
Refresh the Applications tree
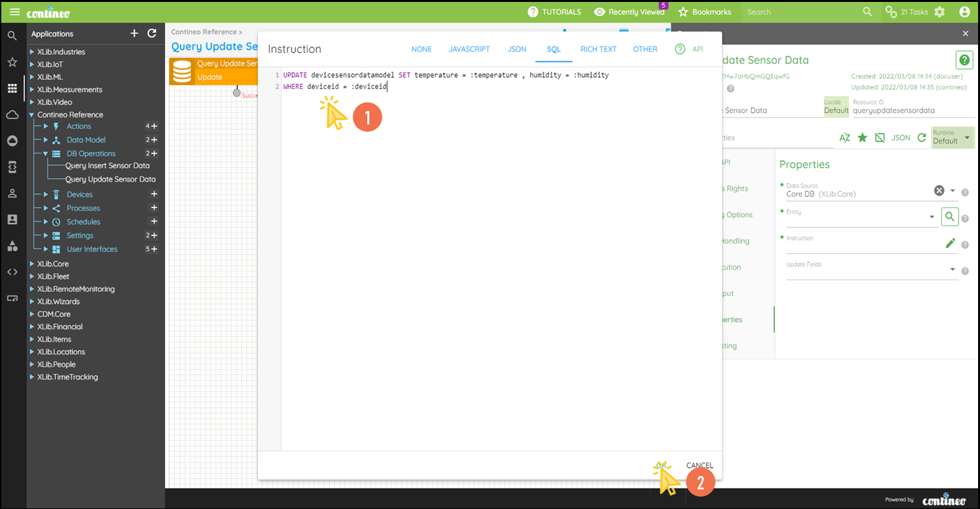pyautogui.click(x=152, y=34)
